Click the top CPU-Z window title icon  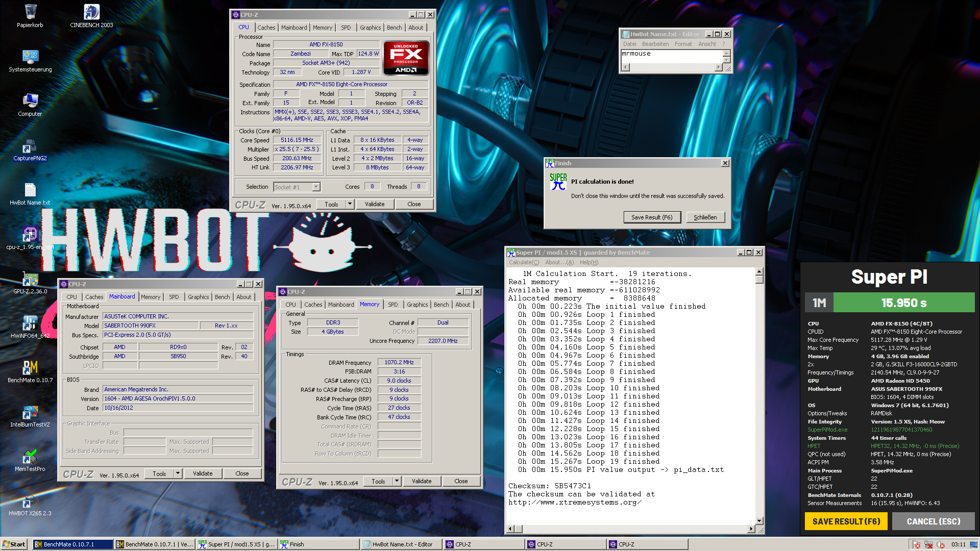click(236, 15)
